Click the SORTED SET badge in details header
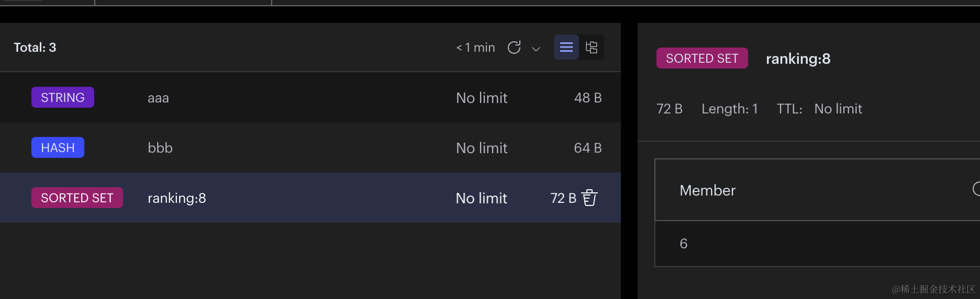Viewport: 980px width, 299px height. (x=702, y=59)
